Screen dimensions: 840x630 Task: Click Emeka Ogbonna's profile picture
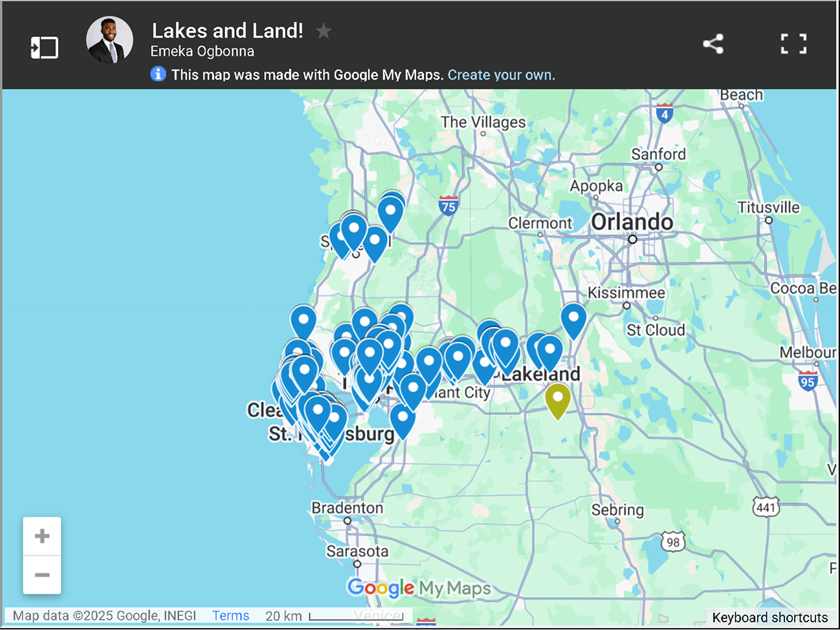pyautogui.click(x=110, y=40)
